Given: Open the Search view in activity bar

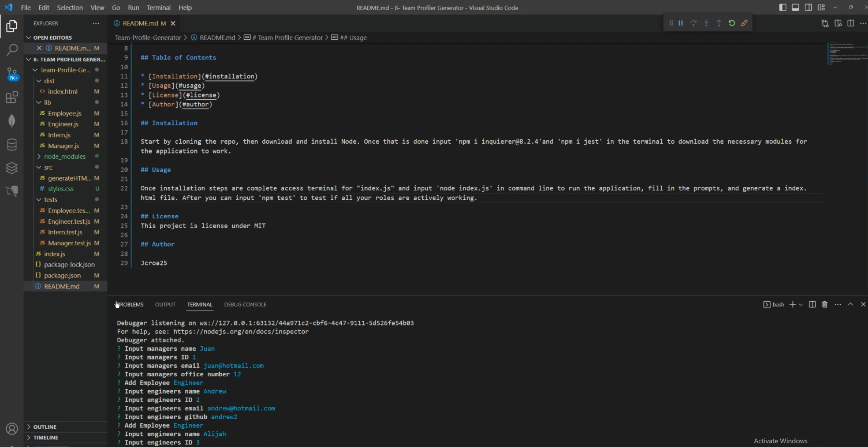Looking at the screenshot, I should coord(12,50).
